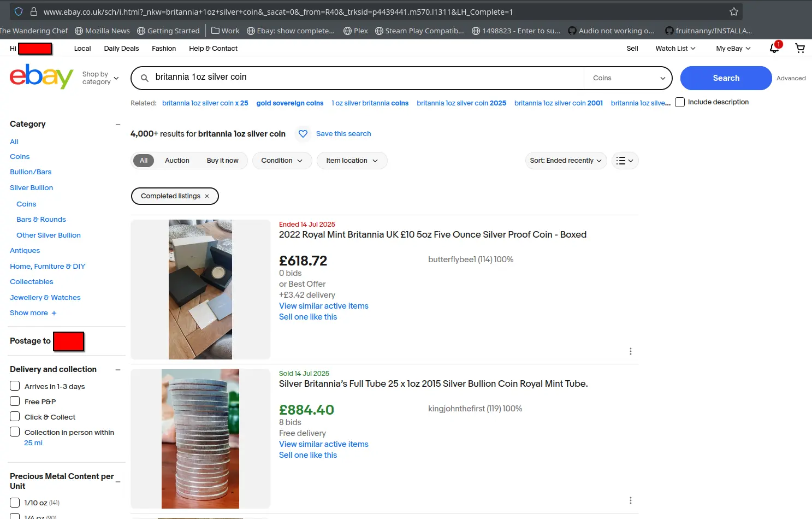Open the list view options icon

coord(625,161)
